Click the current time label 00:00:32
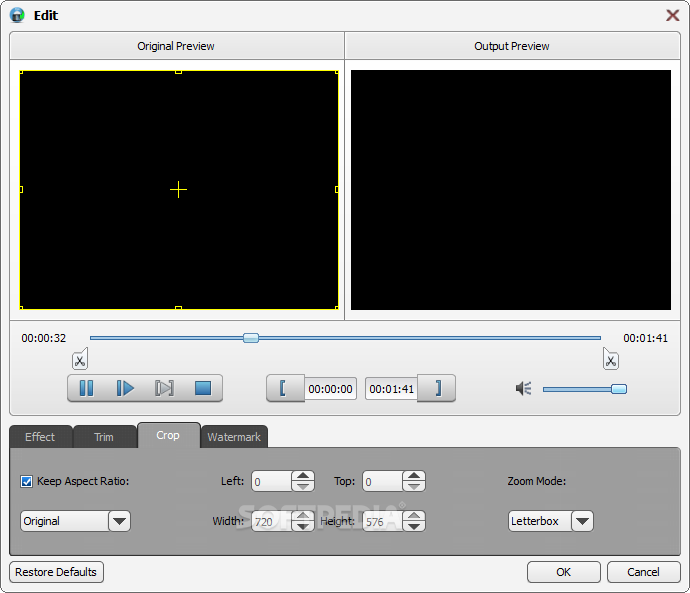The height and width of the screenshot is (593, 690). coord(44,338)
